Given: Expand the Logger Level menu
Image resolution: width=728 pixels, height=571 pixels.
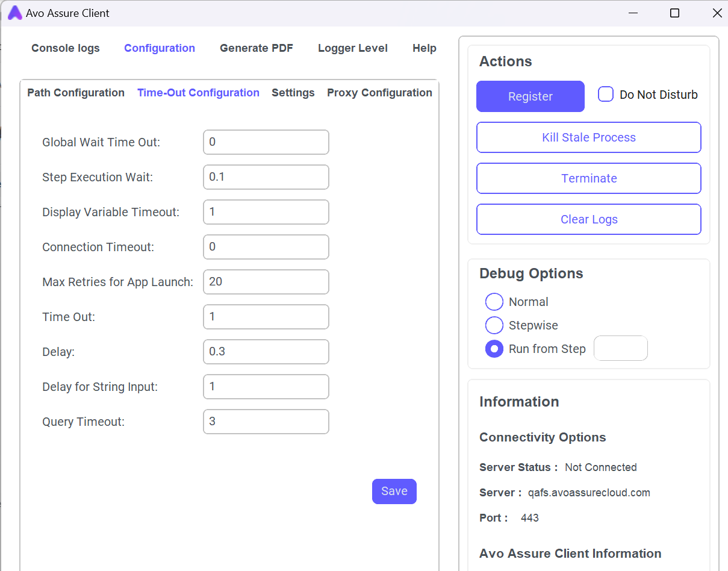Looking at the screenshot, I should click(x=352, y=48).
